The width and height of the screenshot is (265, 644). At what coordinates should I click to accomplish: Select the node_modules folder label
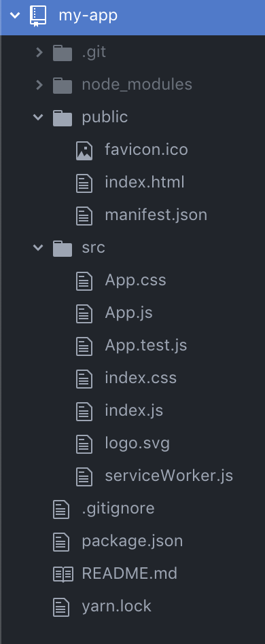click(137, 85)
